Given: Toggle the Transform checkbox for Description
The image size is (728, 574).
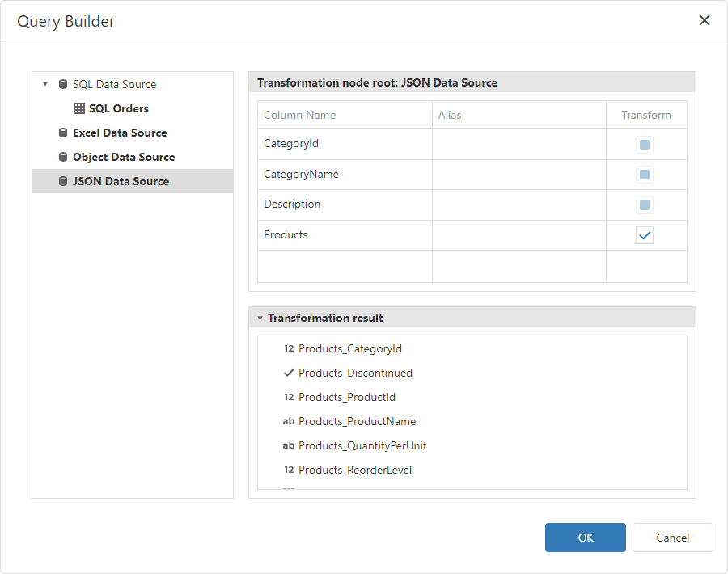Looking at the screenshot, I should pyautogui.click(x=644, y=205).
